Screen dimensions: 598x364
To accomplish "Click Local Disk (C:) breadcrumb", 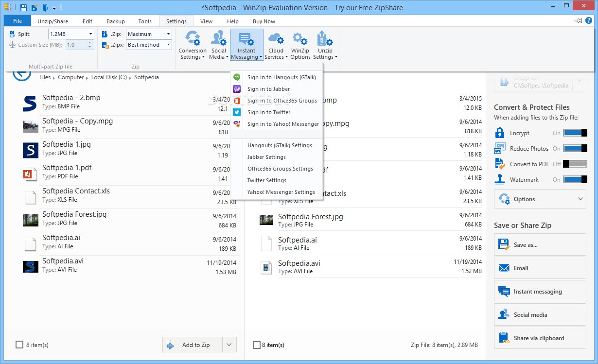I will 109,77.
